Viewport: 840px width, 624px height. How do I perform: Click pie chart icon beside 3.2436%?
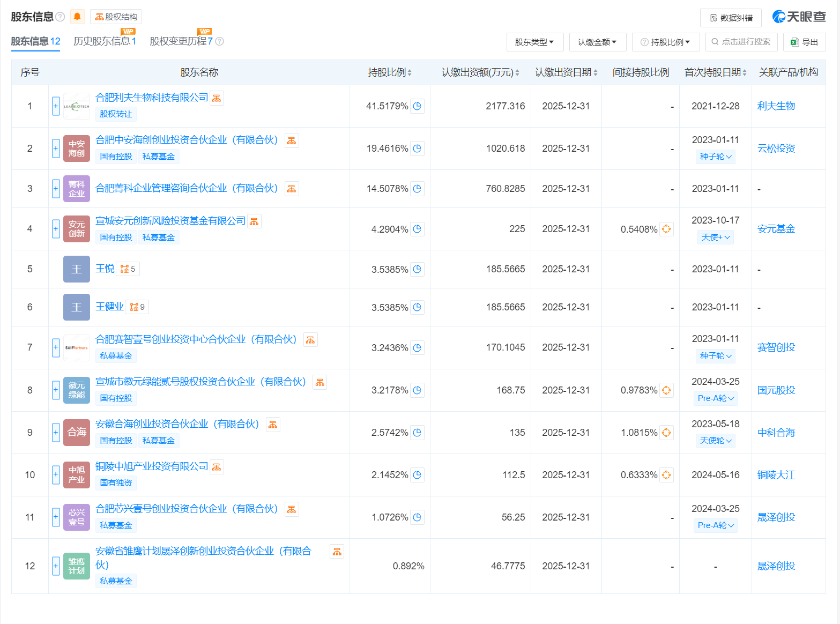coord(417,347)
